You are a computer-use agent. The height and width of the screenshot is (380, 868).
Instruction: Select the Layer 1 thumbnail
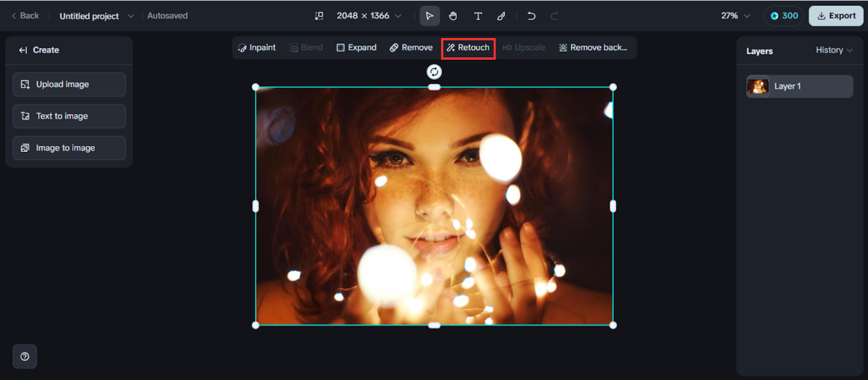(x=758, y=86)
